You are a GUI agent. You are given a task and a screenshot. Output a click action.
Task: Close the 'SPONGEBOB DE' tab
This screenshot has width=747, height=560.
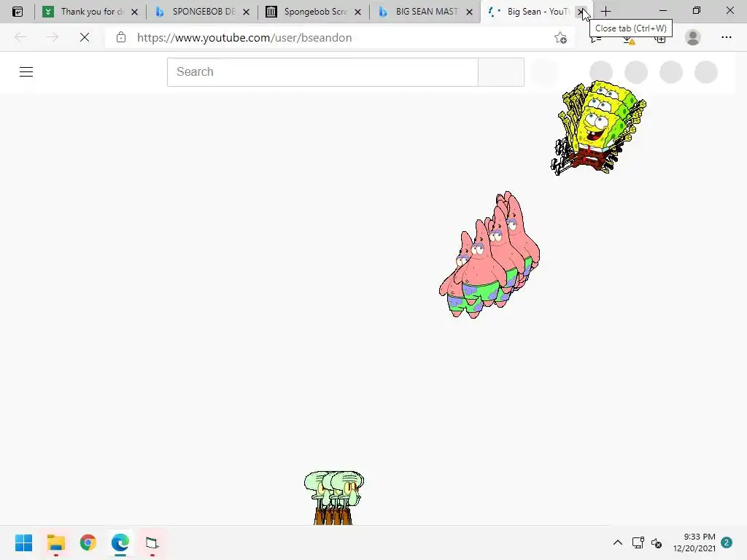[x=247, y=12]
